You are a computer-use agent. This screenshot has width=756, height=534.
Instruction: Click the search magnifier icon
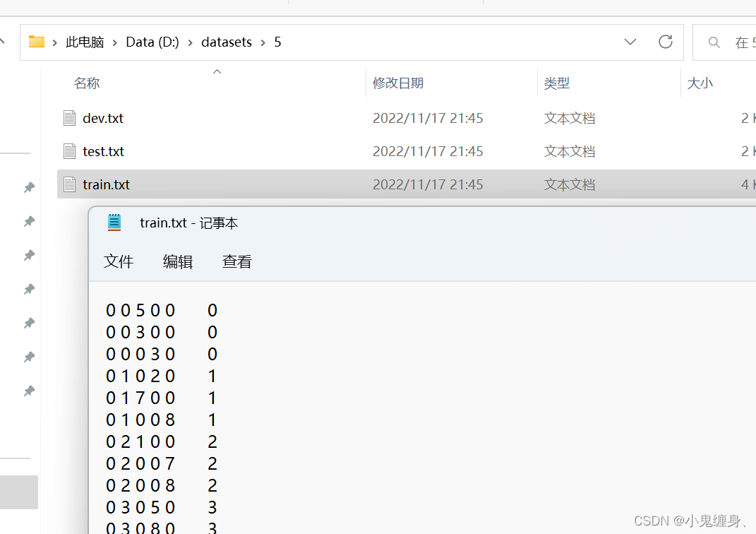click(x=714, y=42)
